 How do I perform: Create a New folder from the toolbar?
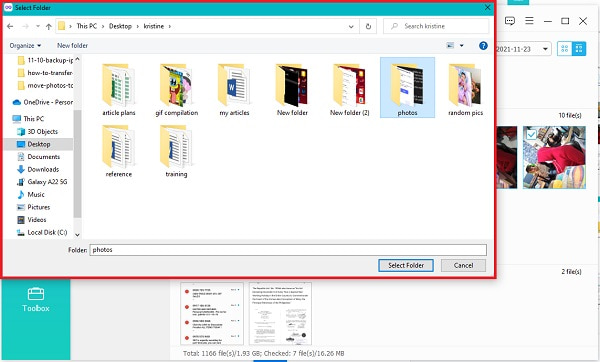tap(72, 46)
